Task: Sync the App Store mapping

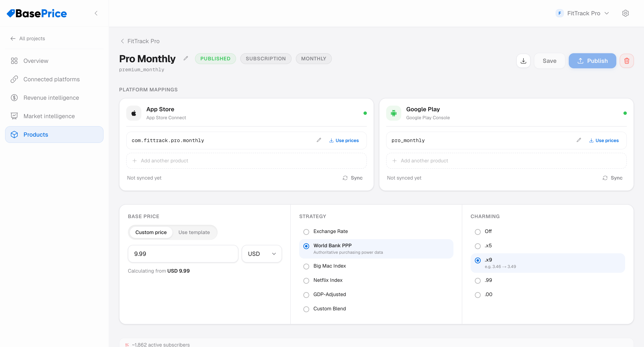Action: 352,178
